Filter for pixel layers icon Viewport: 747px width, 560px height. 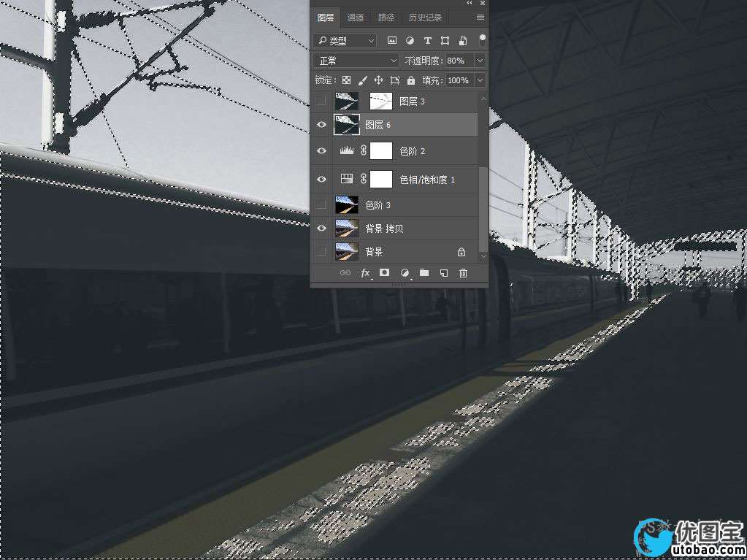pos(391,41)
